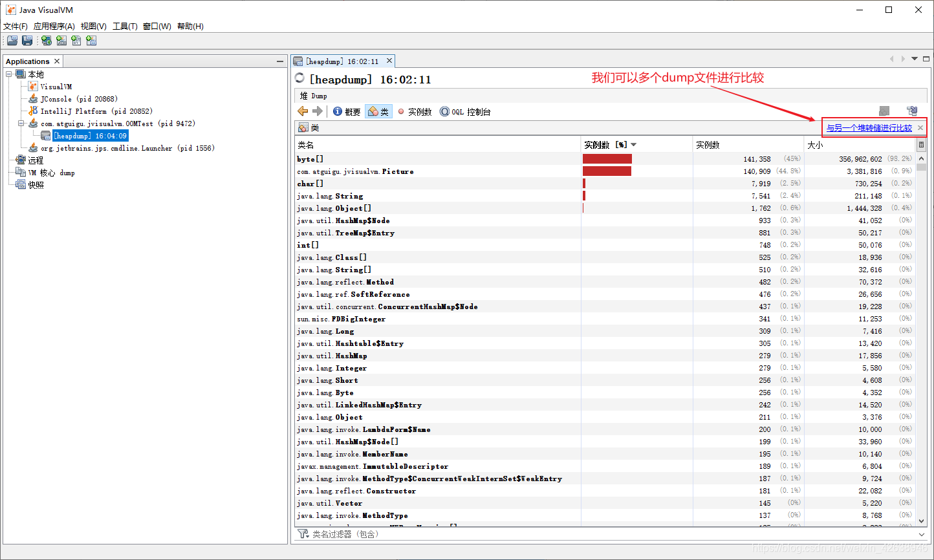This screenshot has width=934, height=560.
Task: Select the java.util.HashMap$Node row
Action: pos(605,221)
